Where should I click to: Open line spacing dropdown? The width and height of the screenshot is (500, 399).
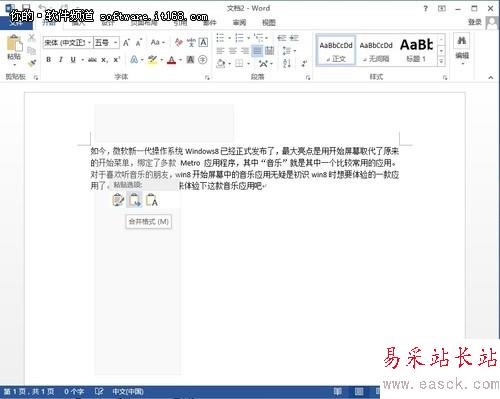pyautogui.click(x=289, y=51)
